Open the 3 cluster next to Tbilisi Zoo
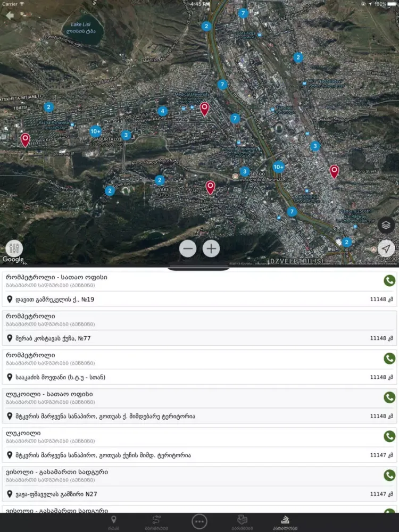399x532 pixels. pos(245,171)
